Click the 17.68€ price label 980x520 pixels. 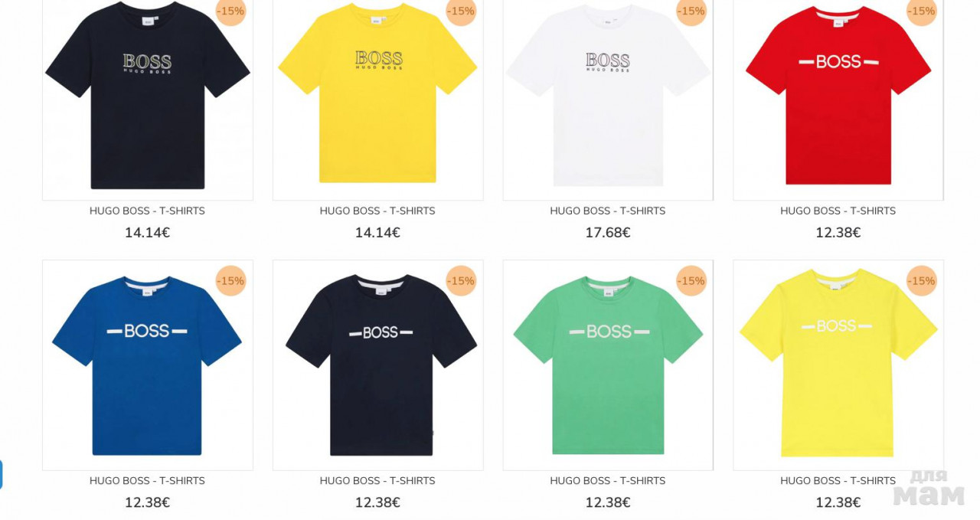608,233
